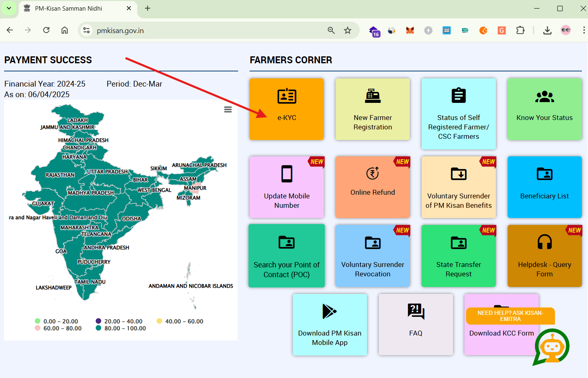Open Download PM Kisan Mobile App tile
Viewport: 588px width, 378px height.
click(x=329, y=325)
